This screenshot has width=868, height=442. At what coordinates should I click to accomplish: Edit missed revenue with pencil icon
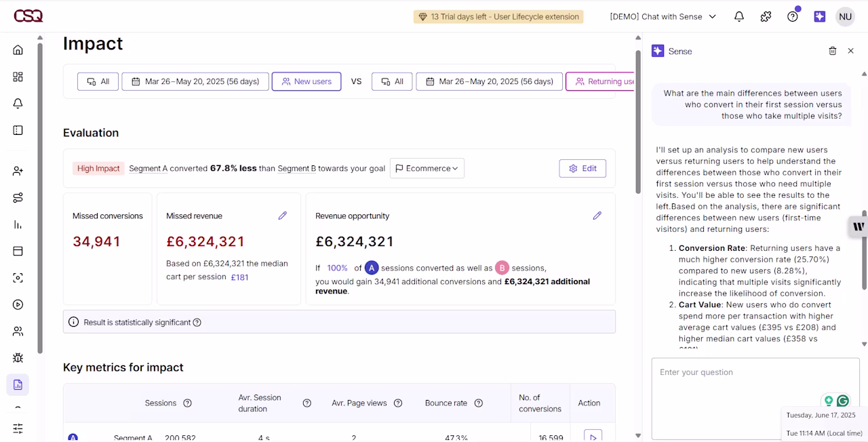282,216
